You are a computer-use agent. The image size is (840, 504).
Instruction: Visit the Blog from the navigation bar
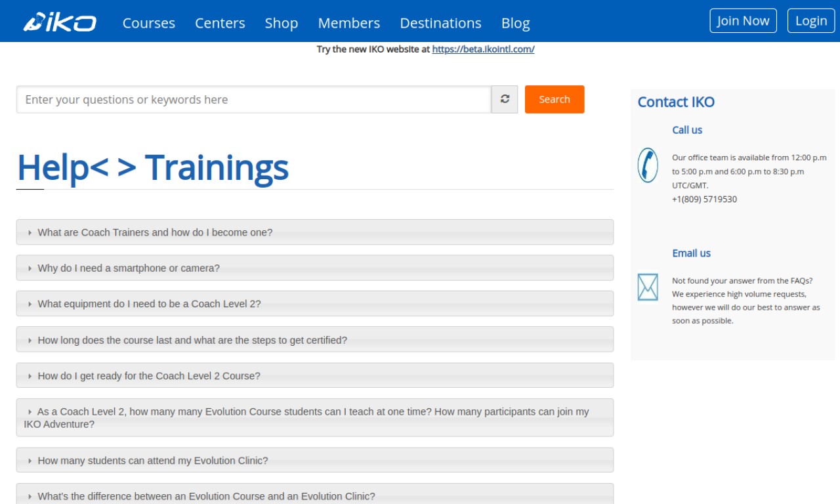pos(516,23)
